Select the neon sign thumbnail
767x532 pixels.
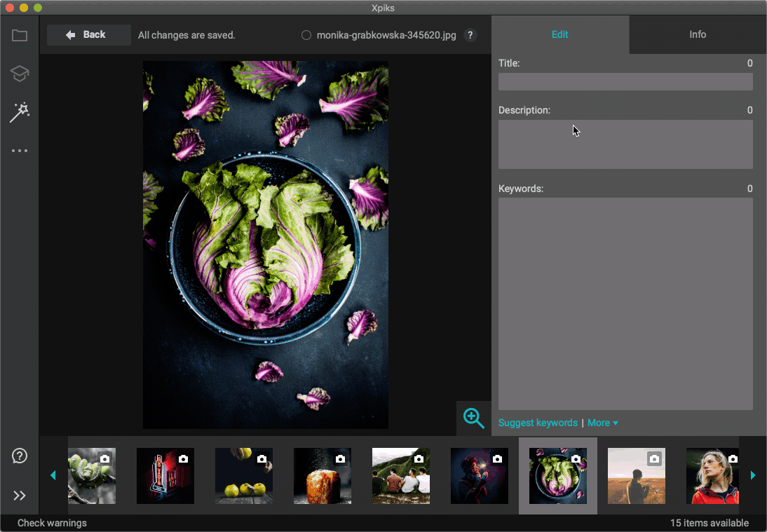(x=165, y=476)
